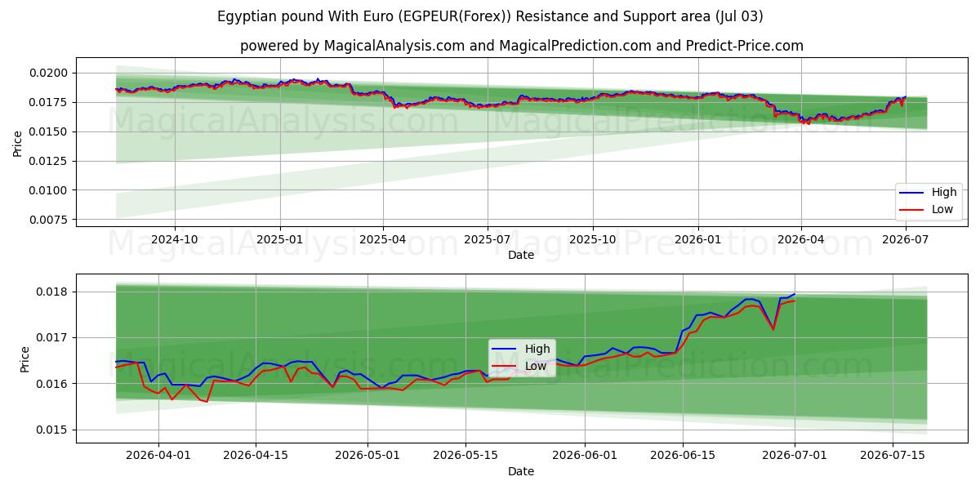
Task: Click the 2025-04 date tick label
Action: coord(383,239)
